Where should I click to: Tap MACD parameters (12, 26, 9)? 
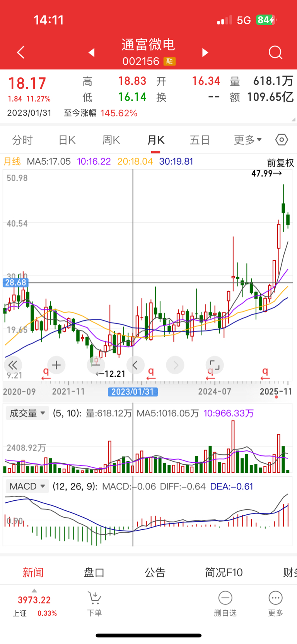75,486
